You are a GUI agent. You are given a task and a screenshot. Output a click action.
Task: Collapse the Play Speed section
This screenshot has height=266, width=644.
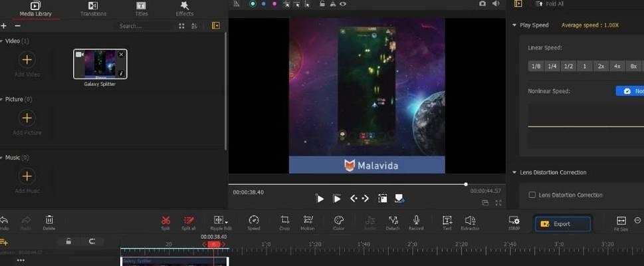(514, 25)
